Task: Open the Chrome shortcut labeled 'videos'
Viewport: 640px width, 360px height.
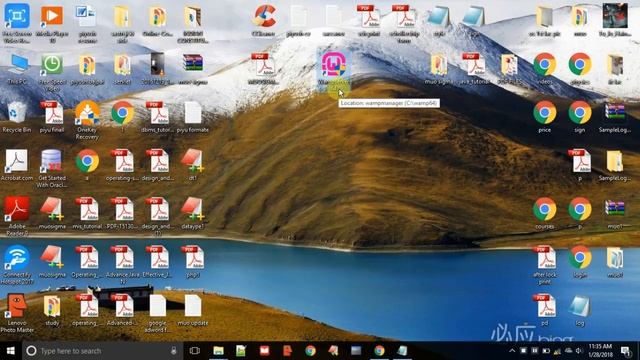Action: (x=544, y=64)
